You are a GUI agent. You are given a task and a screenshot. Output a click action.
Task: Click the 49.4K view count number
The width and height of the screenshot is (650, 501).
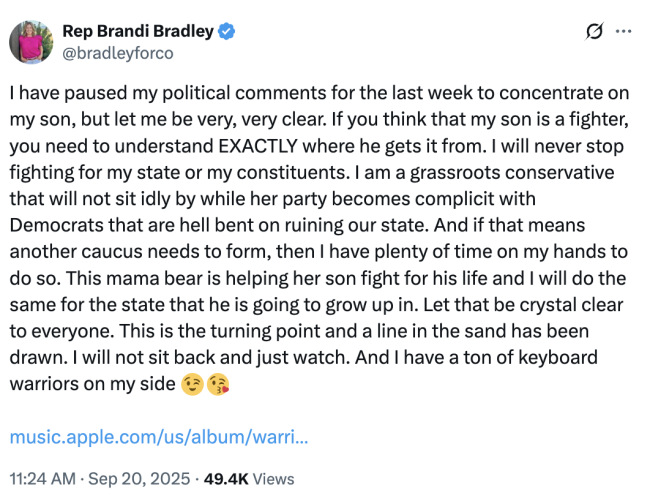(x=226, y=480)
